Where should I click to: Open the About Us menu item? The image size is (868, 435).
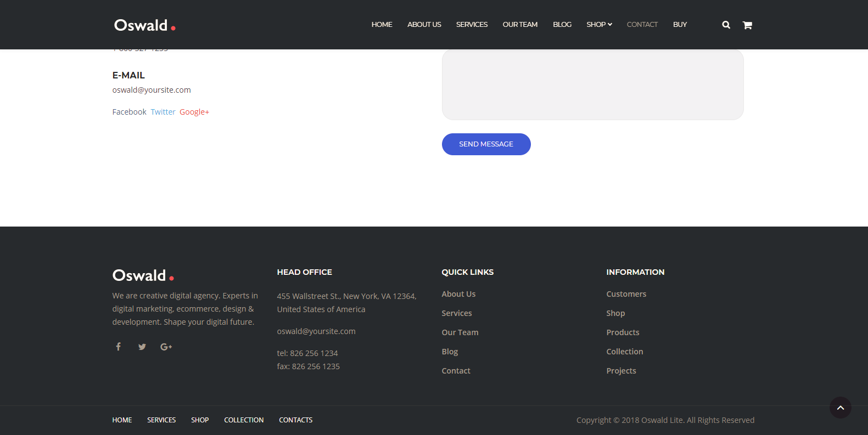pyautogui.click(x=424, y=25)
